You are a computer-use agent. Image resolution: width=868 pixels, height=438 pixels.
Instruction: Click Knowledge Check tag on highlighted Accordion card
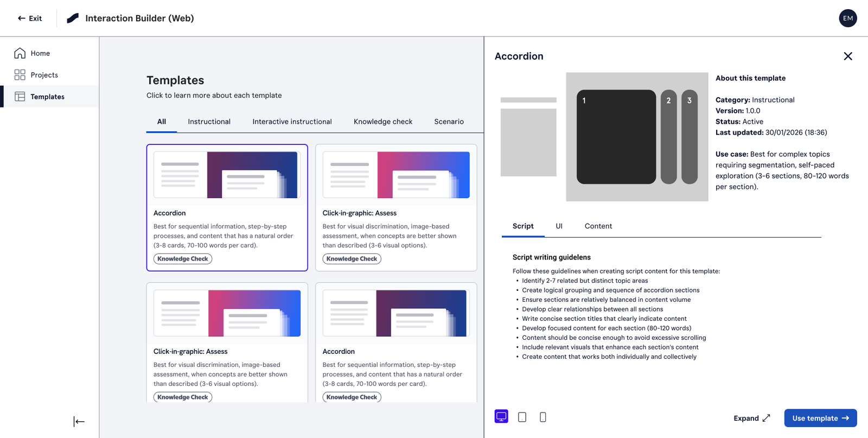pyautogui.click(x=183, y=259)
